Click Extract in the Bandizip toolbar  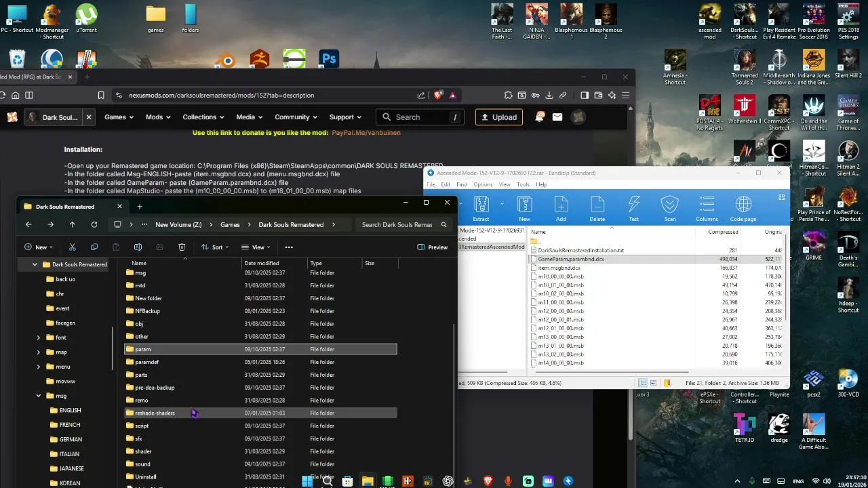[481, 209]
